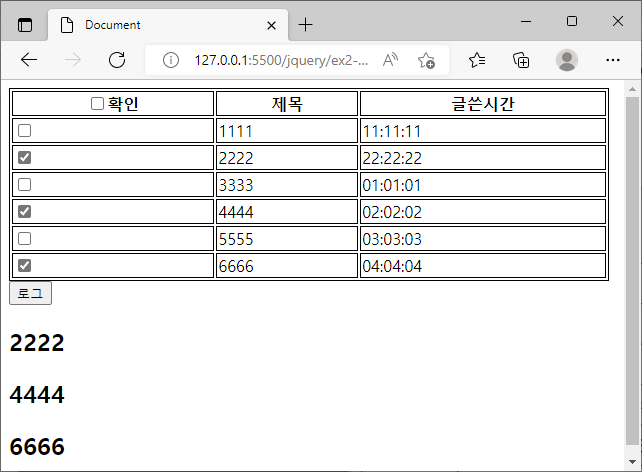642x472 pixels.
Task: Click the bold 2222 heading below the button
Action: (37, 343)
